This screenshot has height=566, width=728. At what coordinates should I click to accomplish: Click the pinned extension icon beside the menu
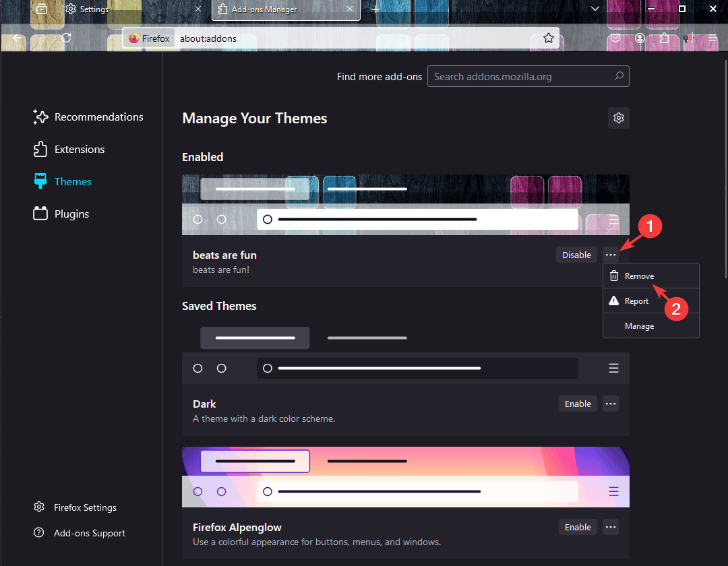pyautogui.click(x=688, y=38)
